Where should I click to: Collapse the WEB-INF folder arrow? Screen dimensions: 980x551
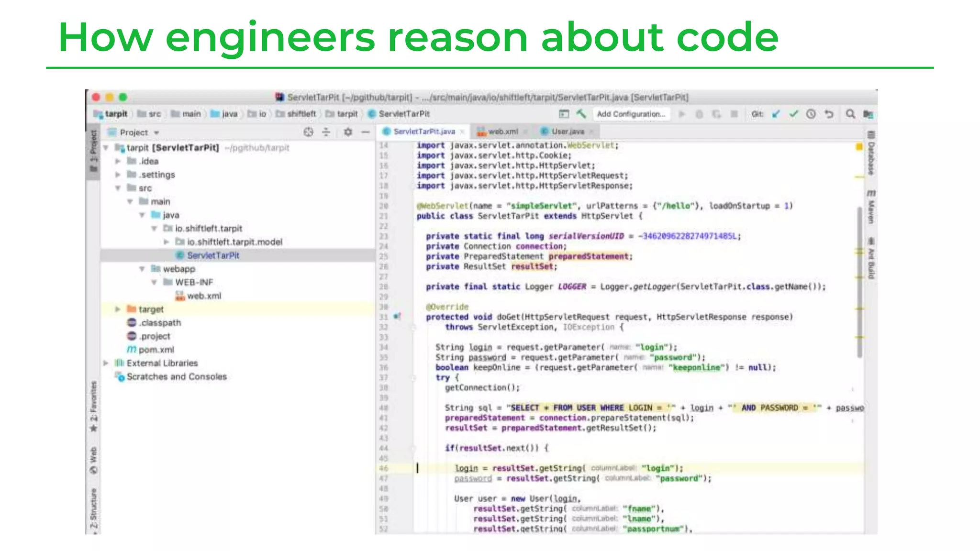154,282
